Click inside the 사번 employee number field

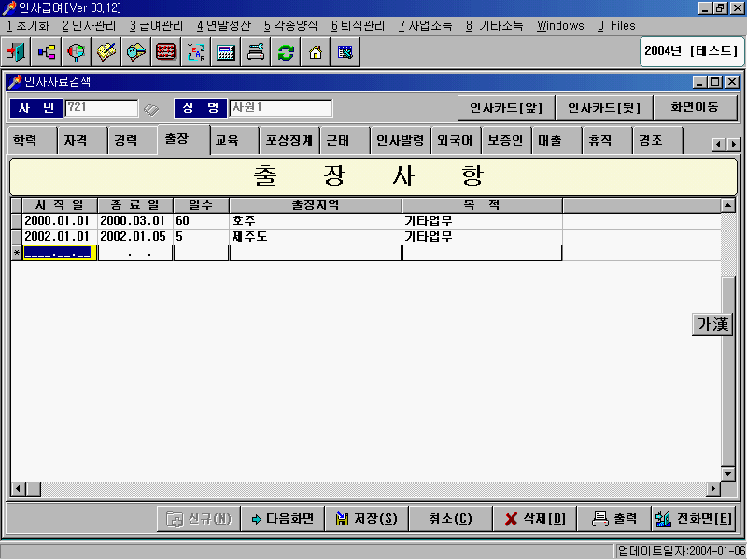click(103, 108)
